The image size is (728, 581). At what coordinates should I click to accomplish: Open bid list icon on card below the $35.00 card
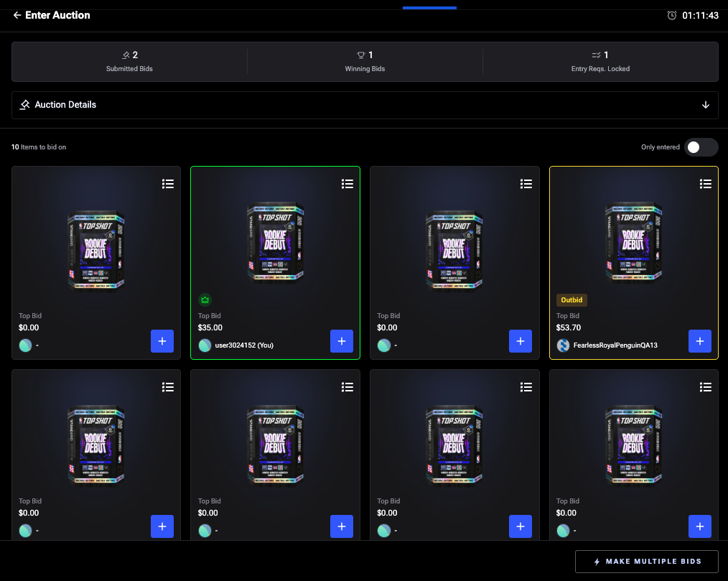[347, 387]
